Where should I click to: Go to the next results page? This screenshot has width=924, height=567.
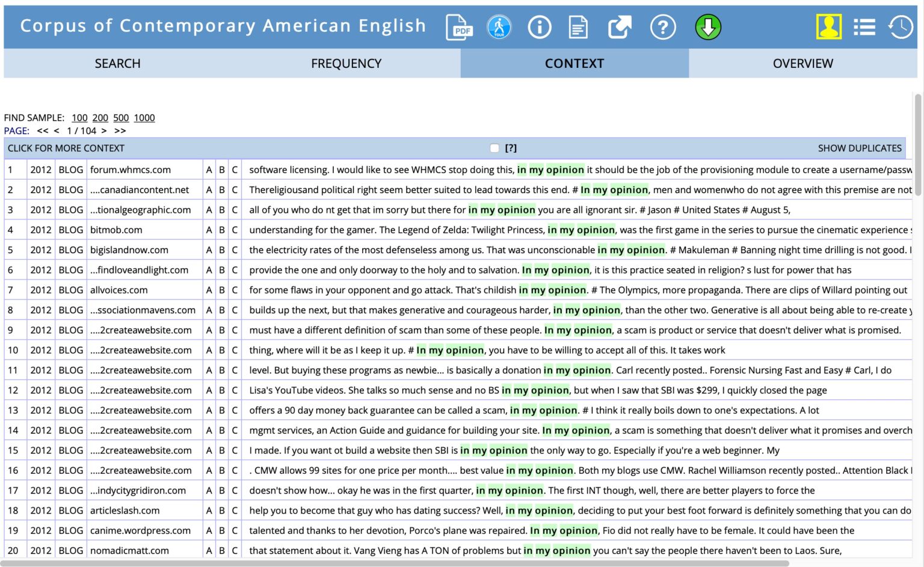[104, 130]
